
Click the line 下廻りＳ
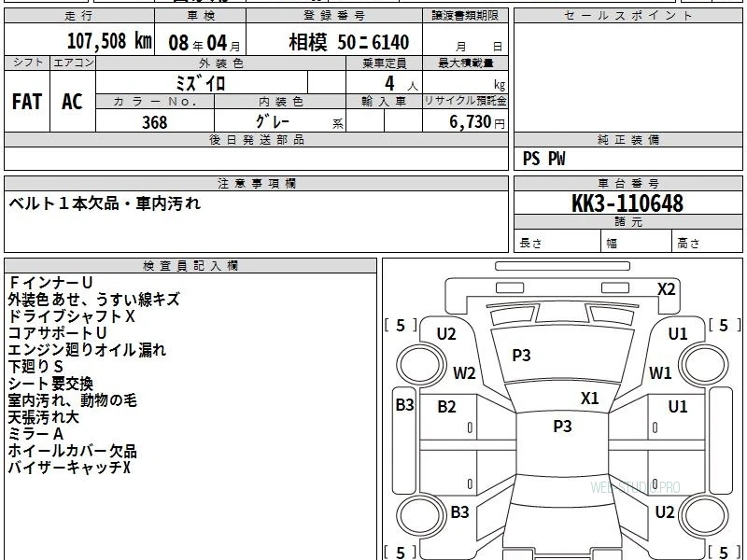pos(35,367)
